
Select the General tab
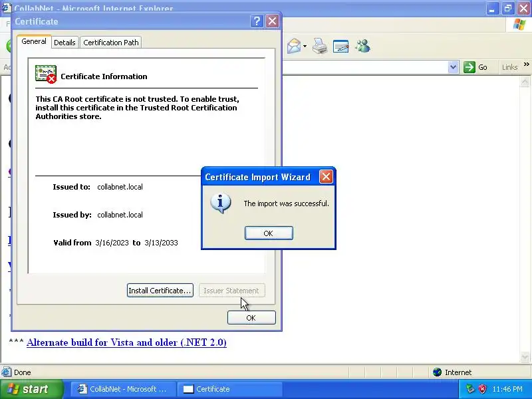pos(34,41)
